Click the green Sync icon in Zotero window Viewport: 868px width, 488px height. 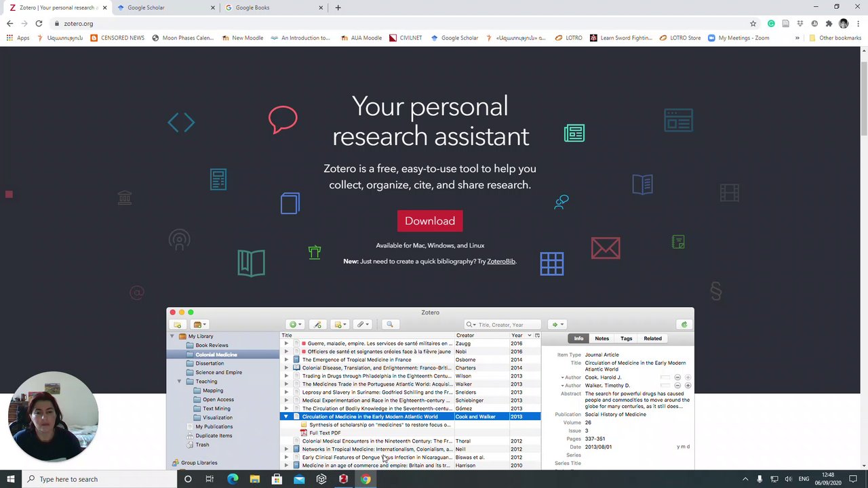point(684,325)
